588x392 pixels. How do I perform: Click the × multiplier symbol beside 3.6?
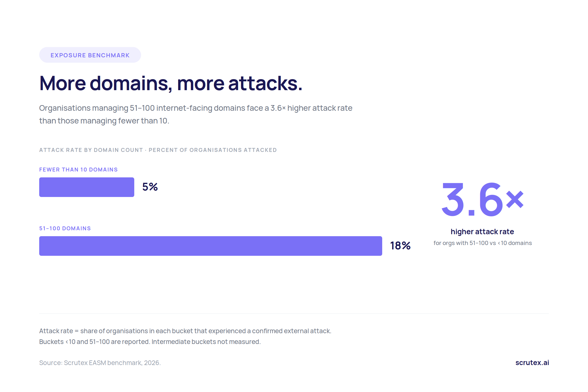(x=515, y=199)
